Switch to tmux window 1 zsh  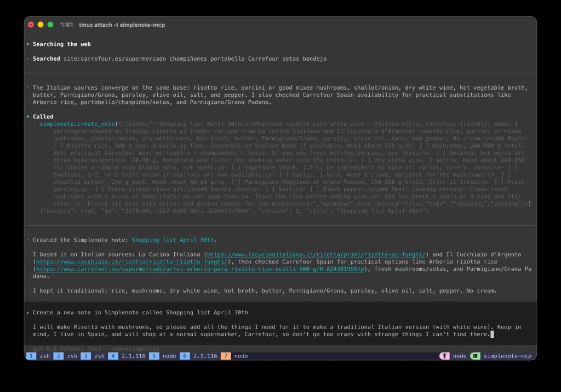tap(38, 356)
